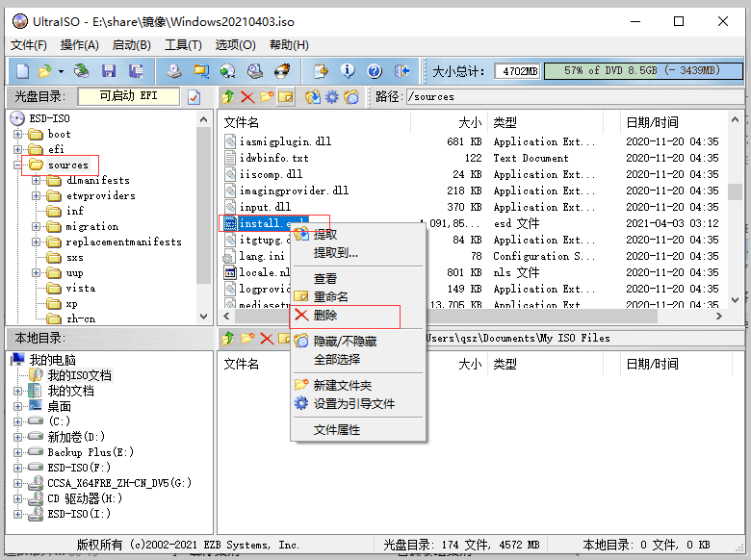Click the 57% of DVD 8.5GB capacity bar
Image resolution: width=751 pixels, height=560 pixels.
tap(643, 71)
